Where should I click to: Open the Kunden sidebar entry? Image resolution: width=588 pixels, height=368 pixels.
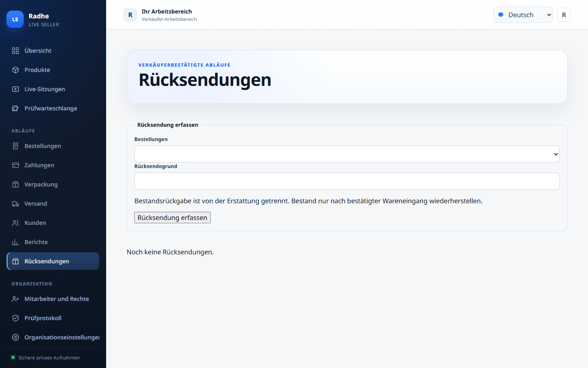point(53,223)
